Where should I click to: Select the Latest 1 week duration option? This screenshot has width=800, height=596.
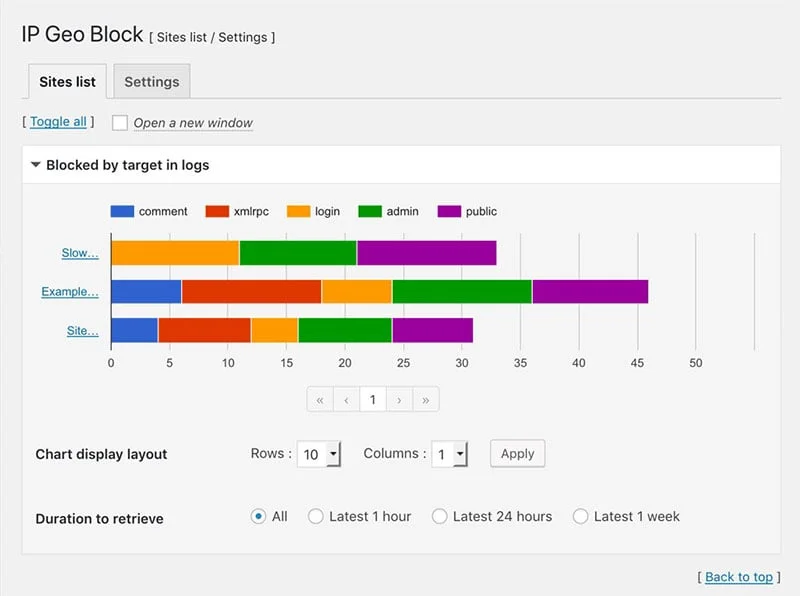click(581, 517)
